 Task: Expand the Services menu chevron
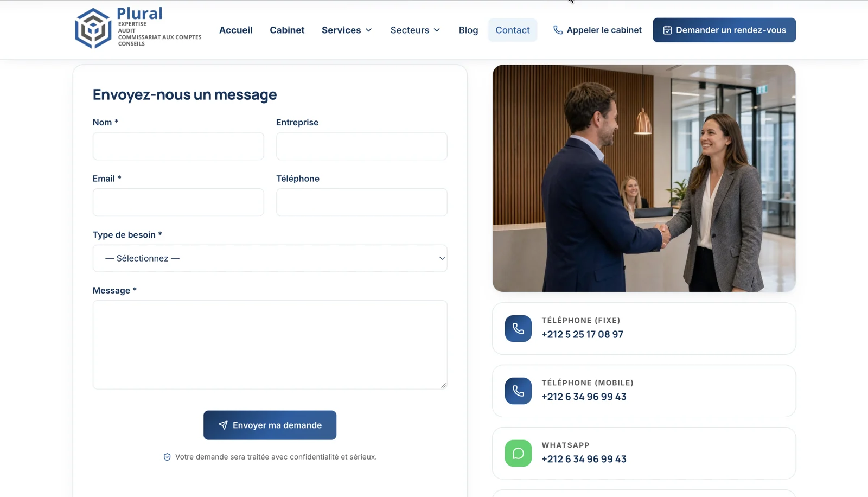click(369, 30)
